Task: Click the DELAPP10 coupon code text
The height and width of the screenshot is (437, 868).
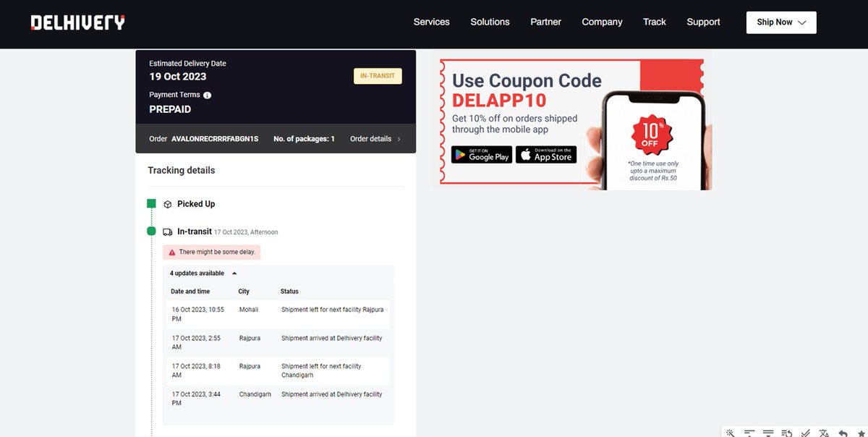Action: 499,101
